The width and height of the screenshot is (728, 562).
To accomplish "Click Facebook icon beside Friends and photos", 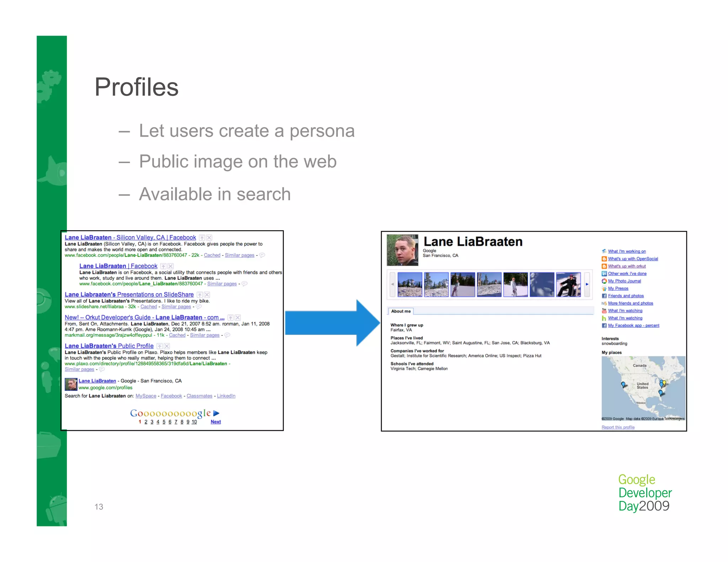I will click(x=604, y=296).
